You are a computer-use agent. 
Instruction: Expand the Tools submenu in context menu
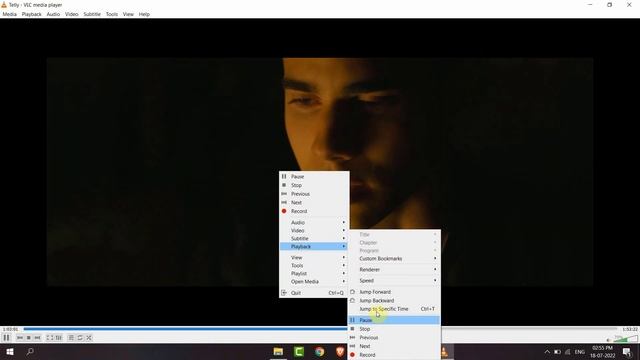pos(314,266)
